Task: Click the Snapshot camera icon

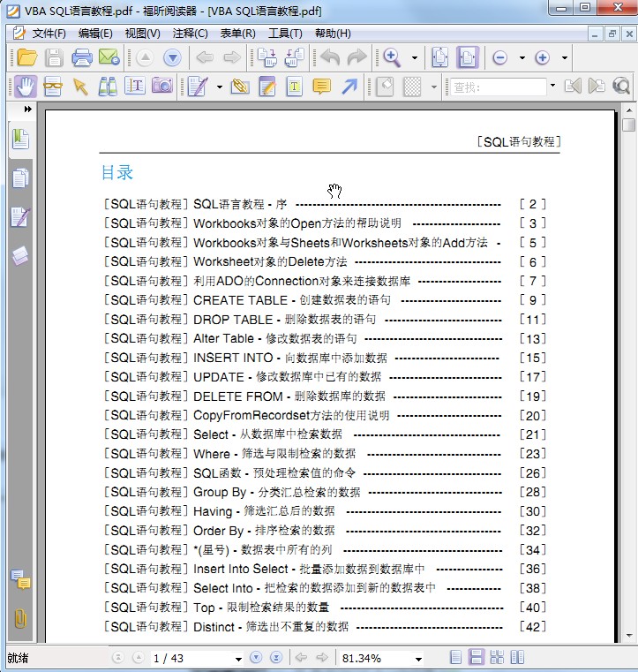Action: point(162,87)
